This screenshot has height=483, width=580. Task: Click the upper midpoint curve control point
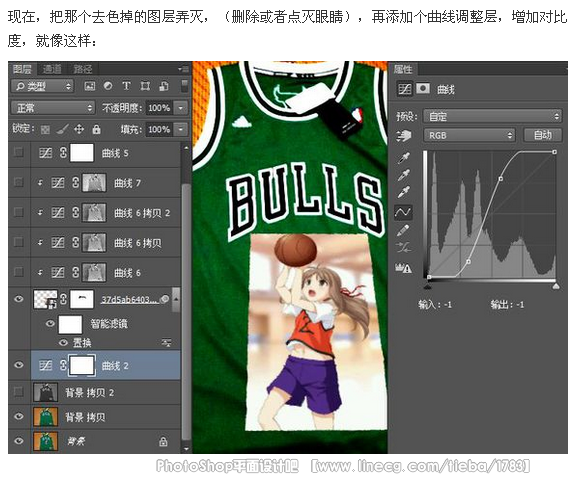coord(501,179)
